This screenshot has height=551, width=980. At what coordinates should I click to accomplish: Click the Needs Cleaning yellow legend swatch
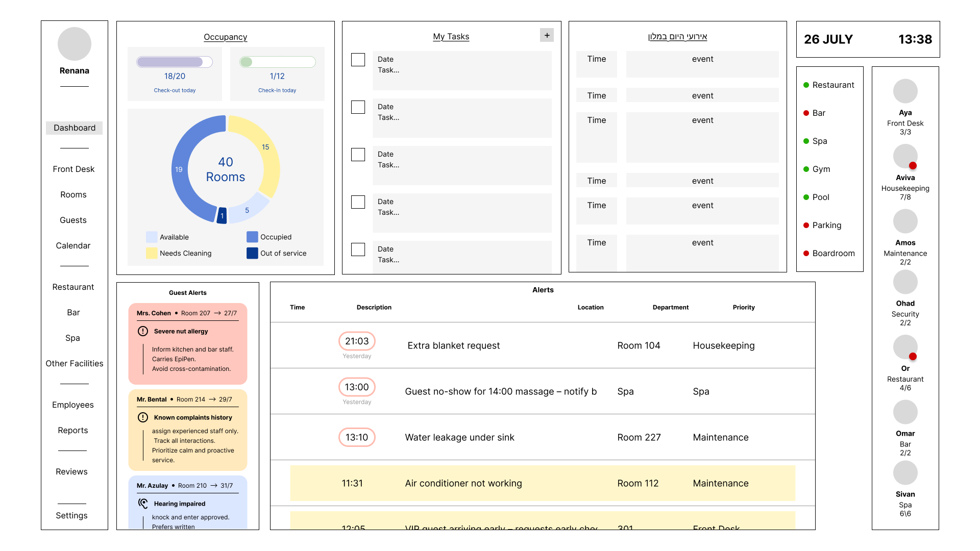coord(152,253)
